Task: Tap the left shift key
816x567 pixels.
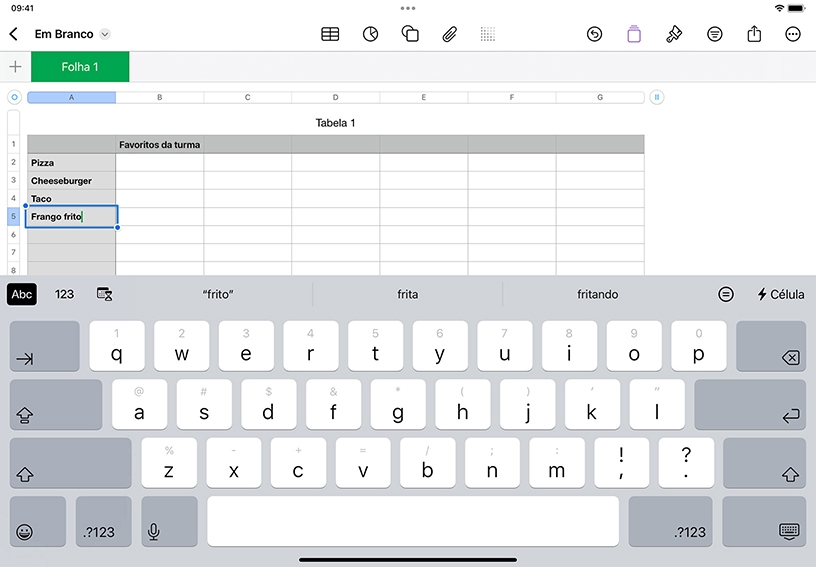Action: point(70,463)
